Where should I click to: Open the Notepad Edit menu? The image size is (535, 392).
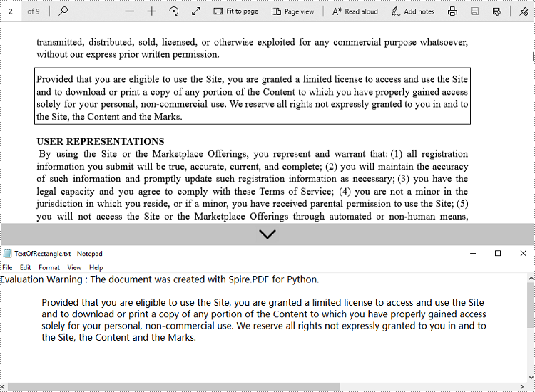click(26, 267)
